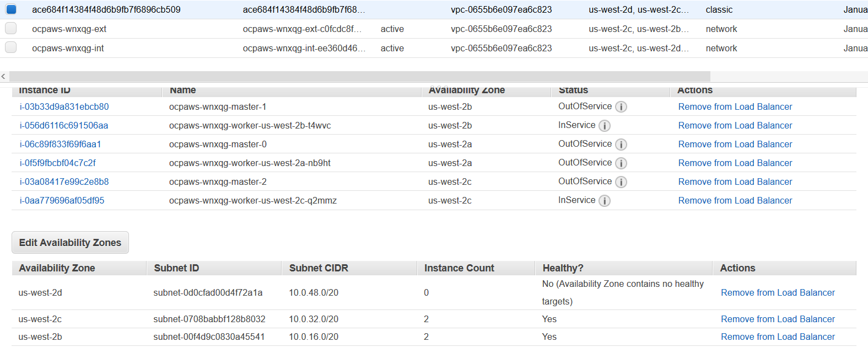The width and height of the screenshot is (868, 347).
Task: Remove worker-us-west-2c-q2mmz from Load Balancer
Action: 735,200
